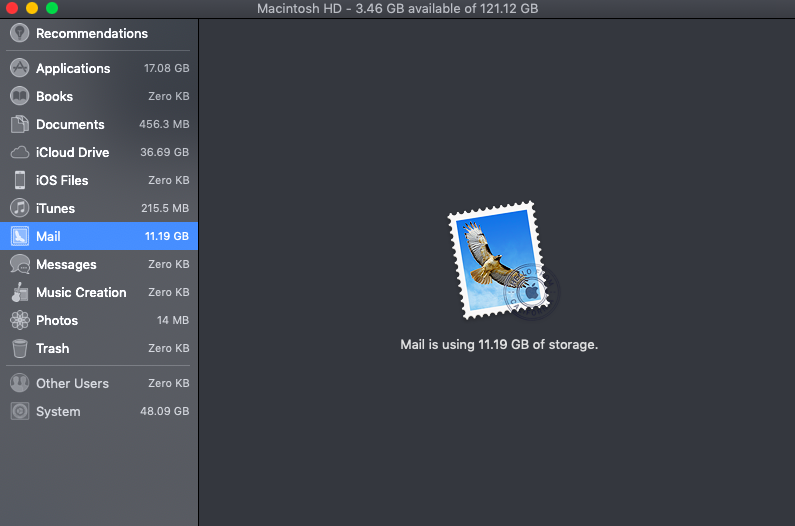This screenshot has width=795, height=526.
Task: Open the Messages category
Action: pyautogui.click(x=66, y=265)
